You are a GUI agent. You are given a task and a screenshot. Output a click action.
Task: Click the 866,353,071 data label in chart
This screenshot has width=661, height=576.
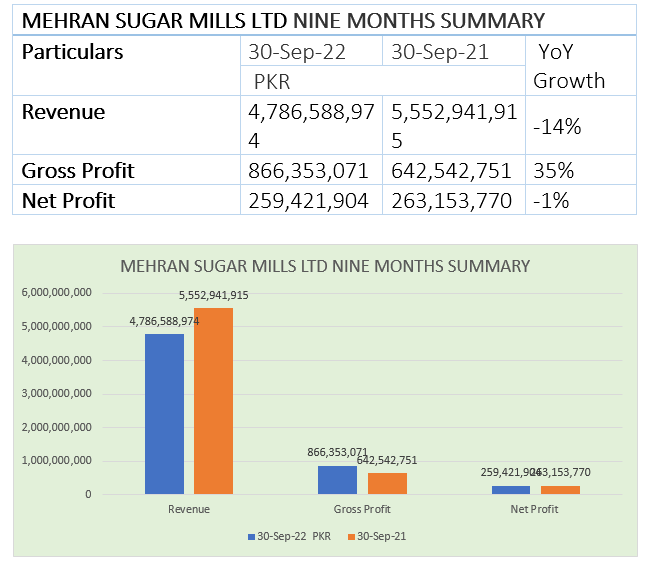338,452
